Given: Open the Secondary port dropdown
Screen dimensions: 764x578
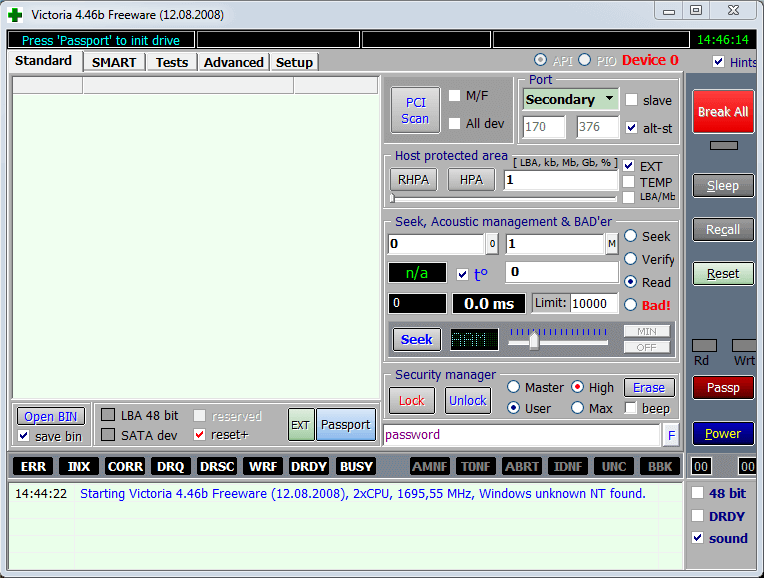Looking at the screenshot, I should 571,99.
